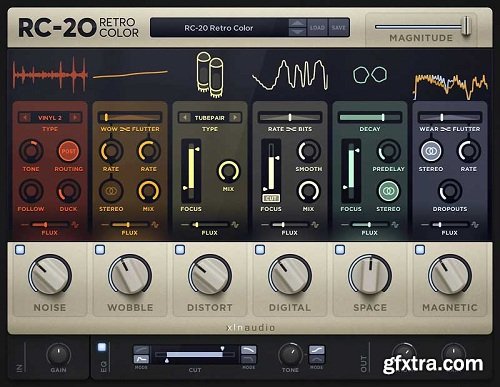Click the Wow/Flutter balance slider in Wobble
Viewport: 500px width, 387px height.
pyautogui.click(x=130, y=117)
